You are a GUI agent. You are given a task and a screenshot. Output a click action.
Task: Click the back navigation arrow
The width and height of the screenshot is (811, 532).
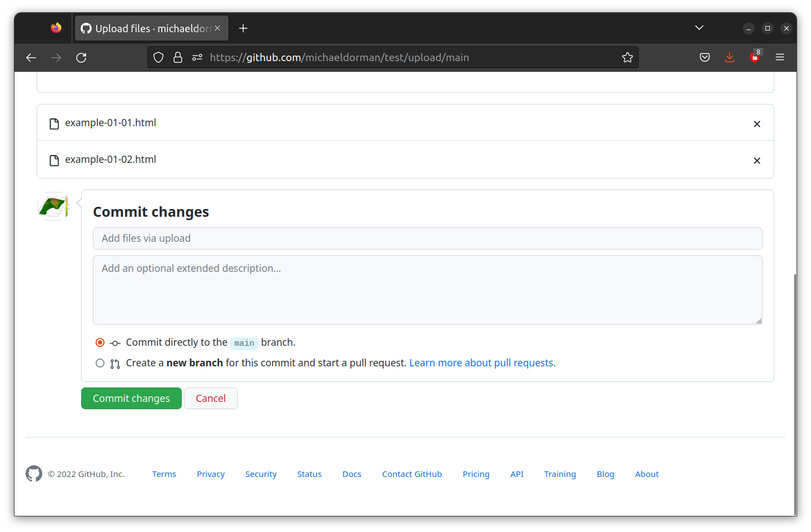(x=31, y=57)
